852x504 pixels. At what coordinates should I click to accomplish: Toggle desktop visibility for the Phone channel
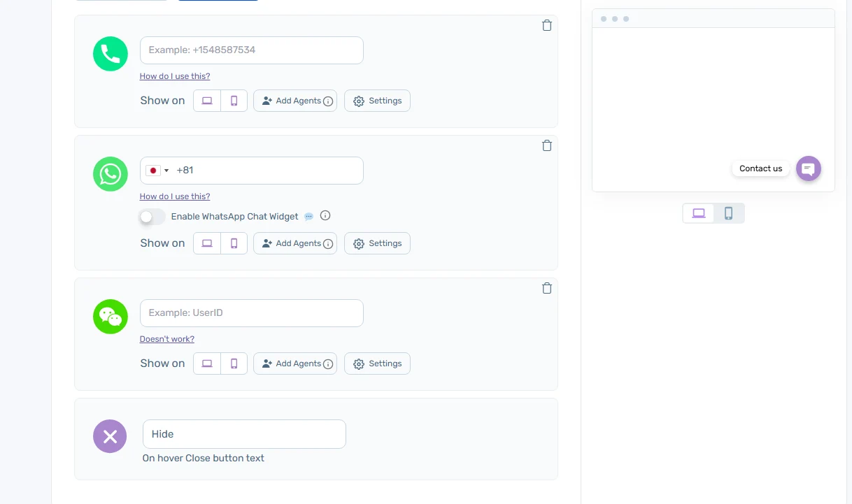pyautogui.click(x=207, y=101)
